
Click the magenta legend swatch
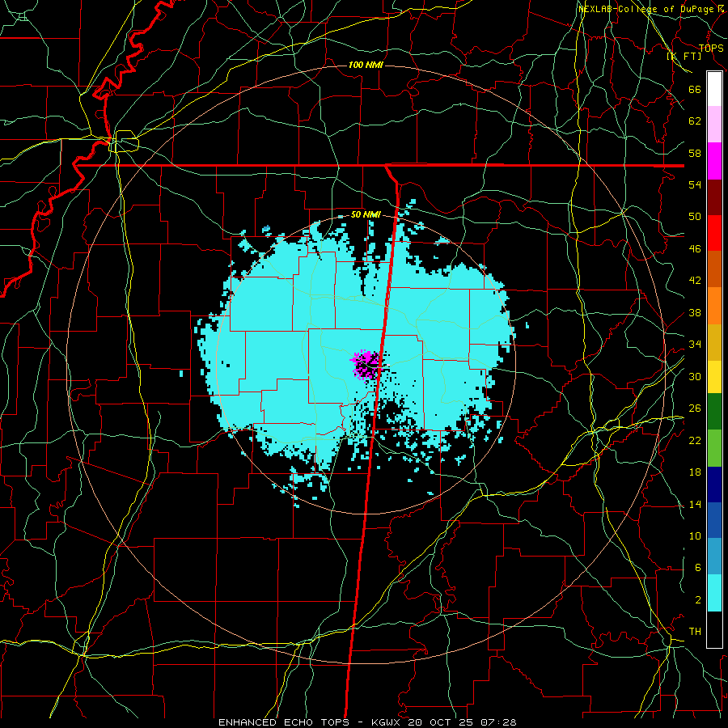click(x=714, y=161)
